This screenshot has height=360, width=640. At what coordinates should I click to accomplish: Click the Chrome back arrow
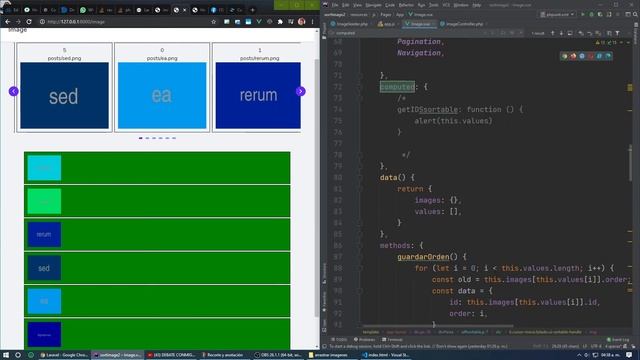point(7,22)
